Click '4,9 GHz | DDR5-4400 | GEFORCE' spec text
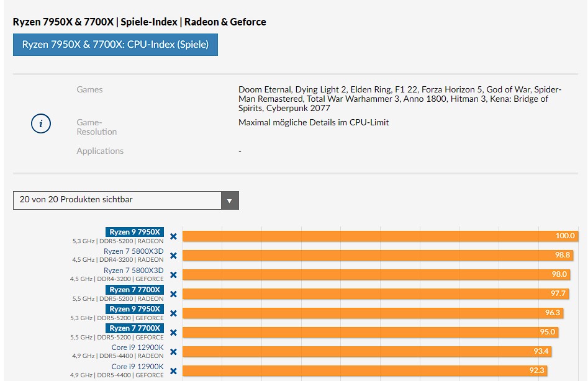 coord(117,375)
